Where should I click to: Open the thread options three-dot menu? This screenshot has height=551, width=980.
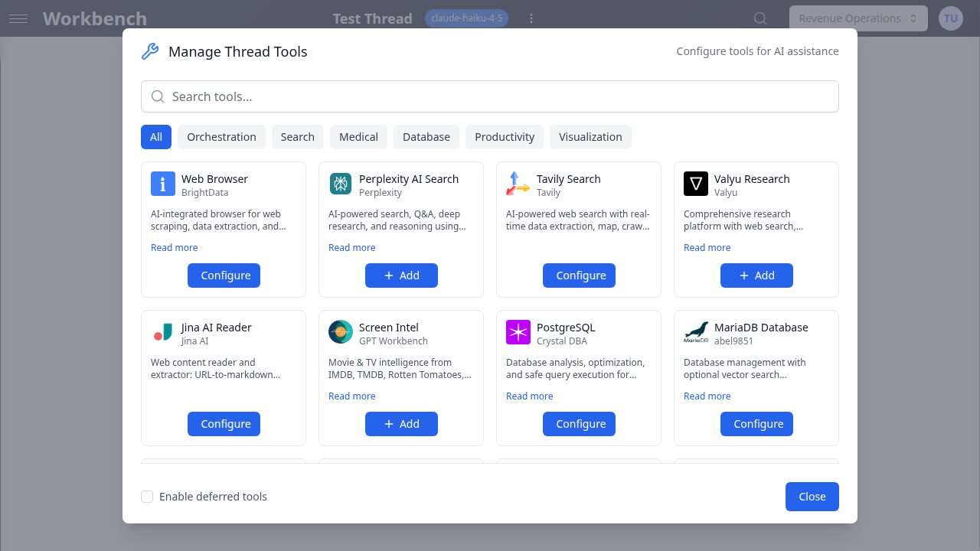pos(531,18)
